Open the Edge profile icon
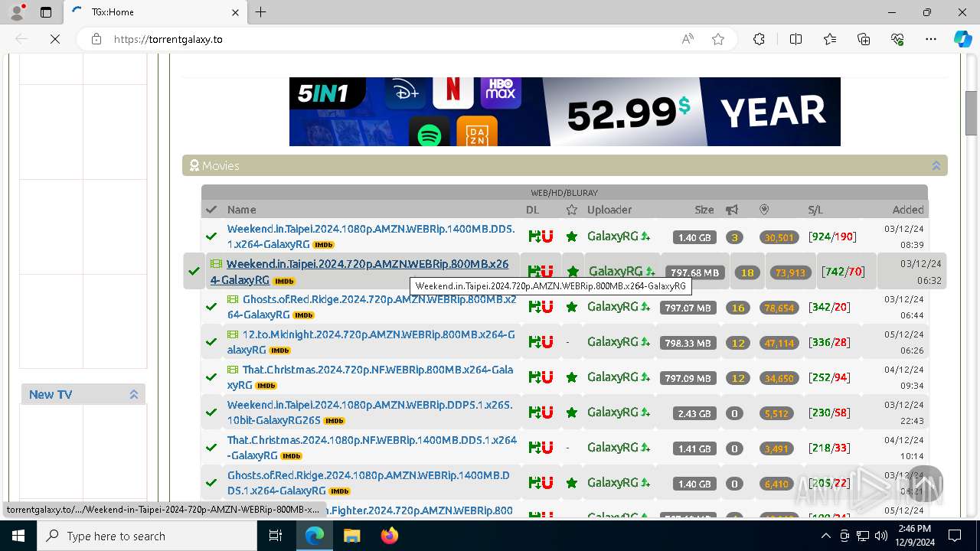 pyautogui.click(x=17, y=12)
